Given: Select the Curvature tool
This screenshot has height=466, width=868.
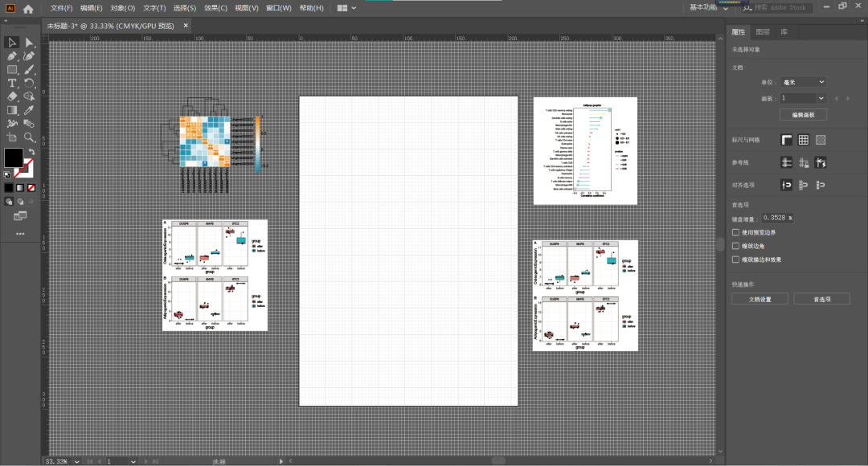Looking at the screenshot, I should [x=29, y=56].
